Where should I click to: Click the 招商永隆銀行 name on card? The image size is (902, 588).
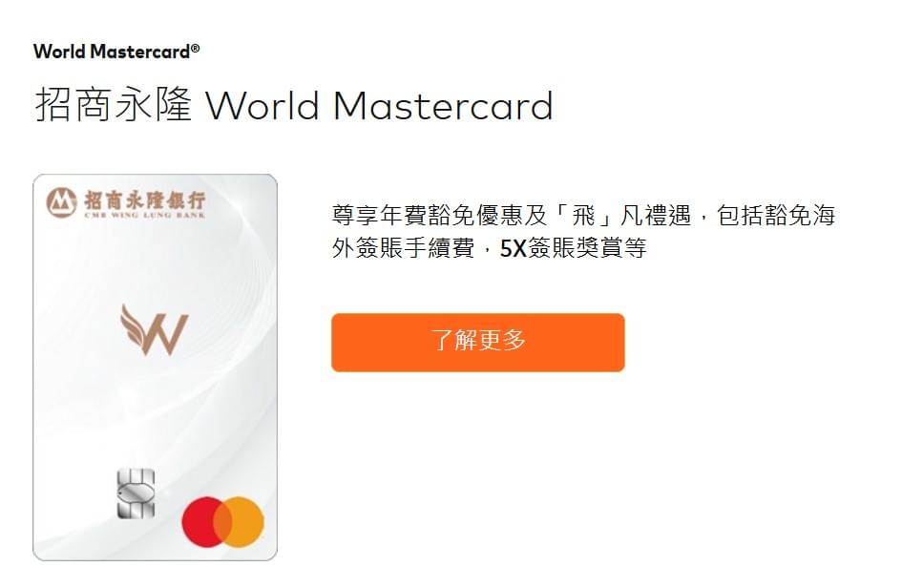pyautogui.click(x=145, y=199)
